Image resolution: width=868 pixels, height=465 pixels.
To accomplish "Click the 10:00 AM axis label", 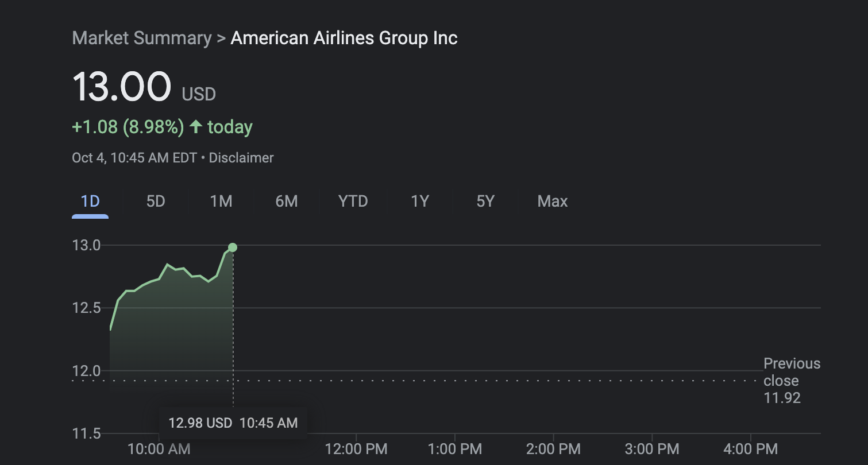I will 159,449.
